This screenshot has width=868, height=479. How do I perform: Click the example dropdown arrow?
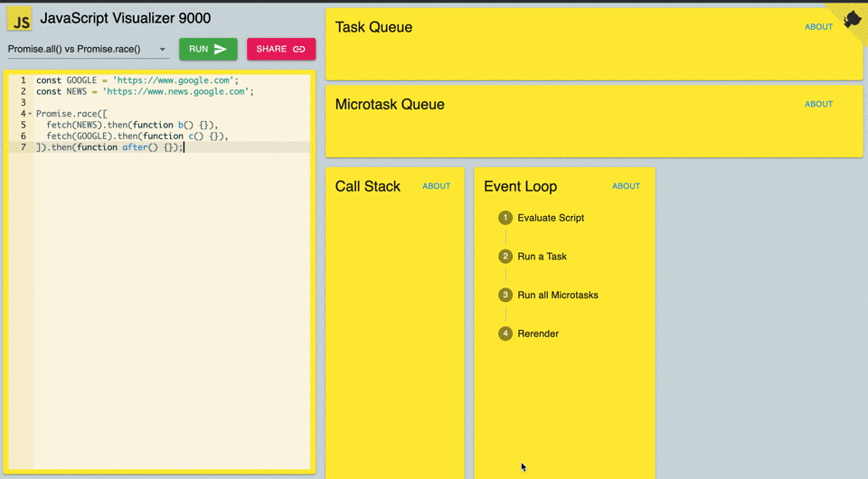162,49
